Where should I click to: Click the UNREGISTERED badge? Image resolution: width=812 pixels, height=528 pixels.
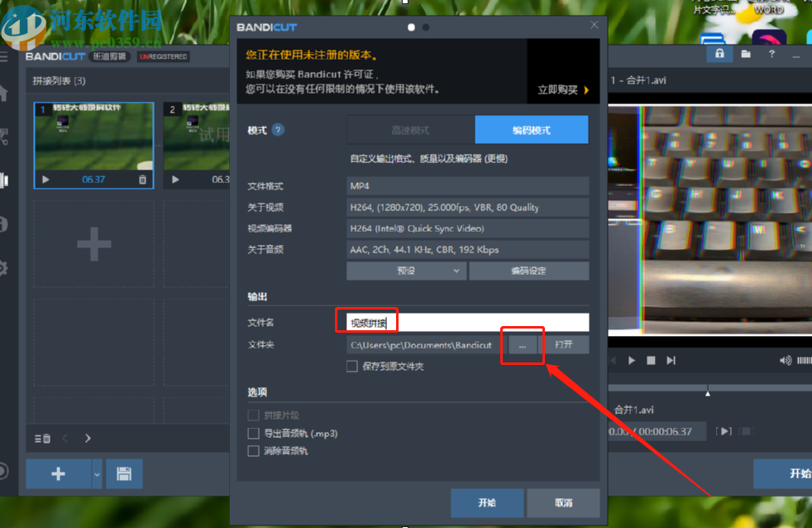pyautogui.click(x=163, y=56)
